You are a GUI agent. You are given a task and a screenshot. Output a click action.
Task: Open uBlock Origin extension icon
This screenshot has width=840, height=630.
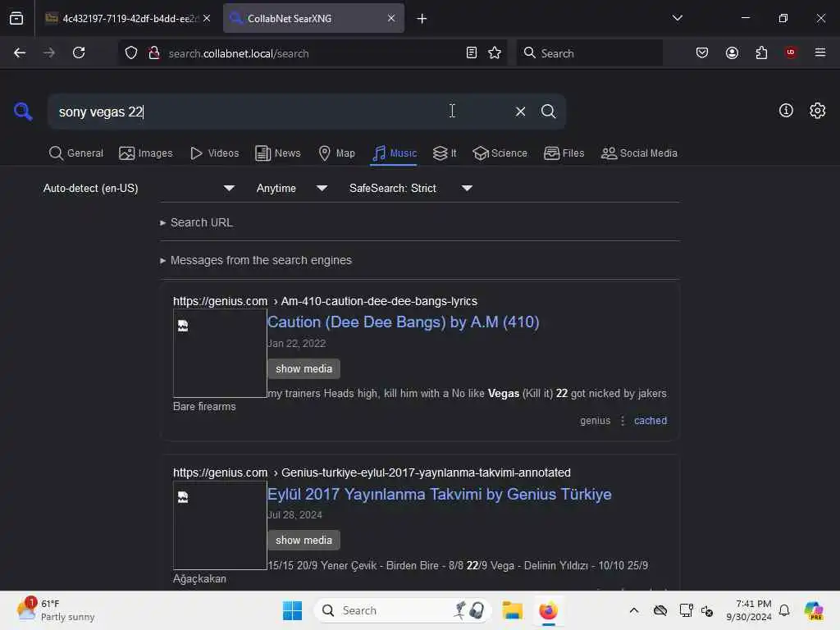click(x=790, y=52)
